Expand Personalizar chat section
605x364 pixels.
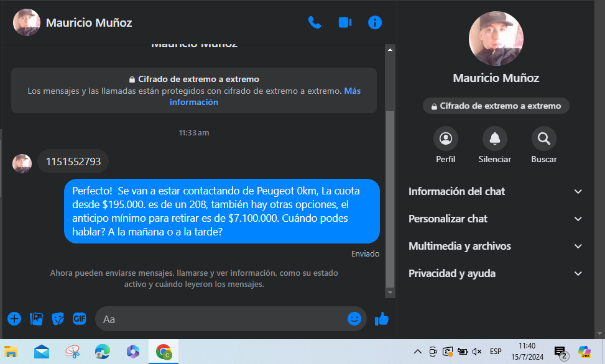496,219
